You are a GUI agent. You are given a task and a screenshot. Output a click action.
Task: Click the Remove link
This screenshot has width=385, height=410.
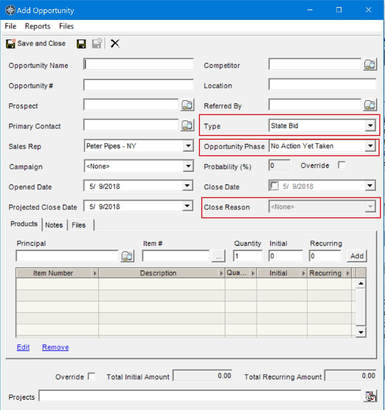tap(55, 347)
